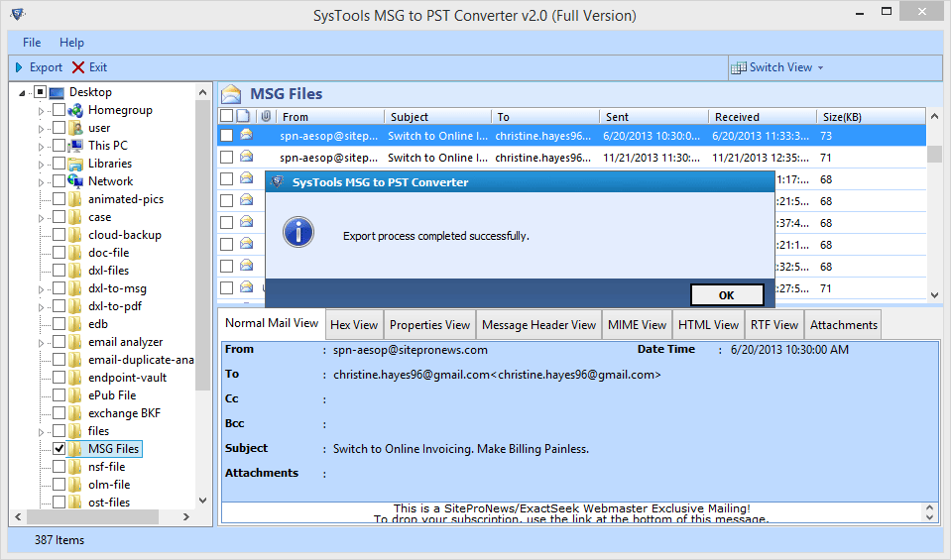The height and width of the screenshot is (560, 951).
Task: Tick the select-all checkbox in list header
Action: click(x=226, y=116)
